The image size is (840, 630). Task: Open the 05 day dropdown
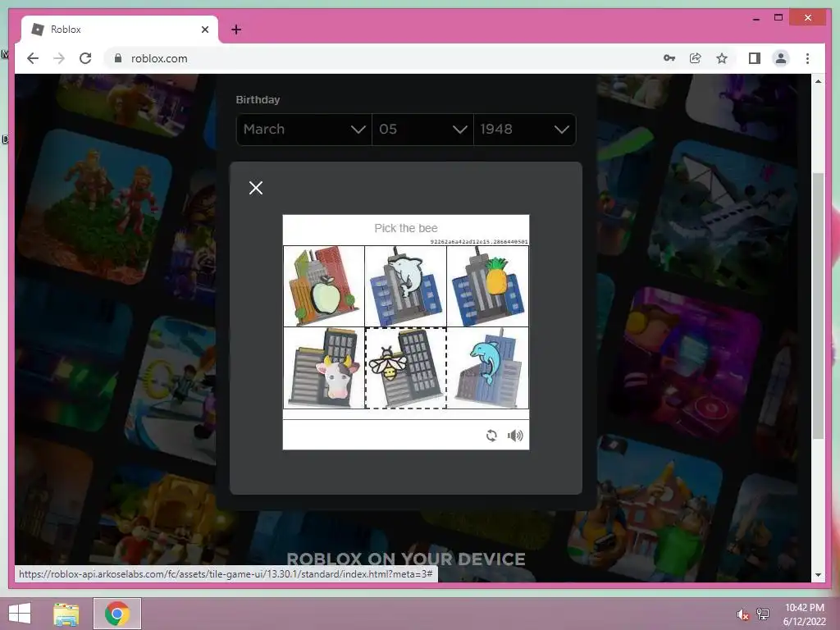(x=422, y=129)
